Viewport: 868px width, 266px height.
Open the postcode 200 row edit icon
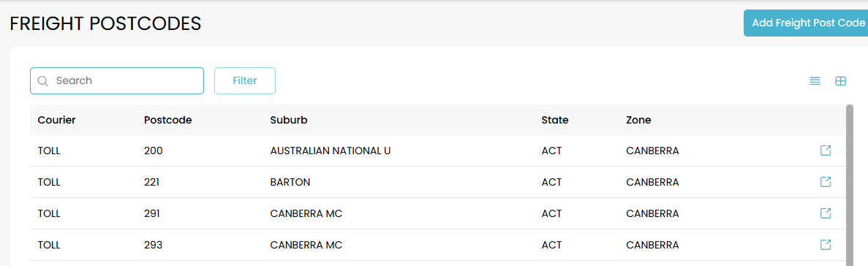[x=826, y=151]
